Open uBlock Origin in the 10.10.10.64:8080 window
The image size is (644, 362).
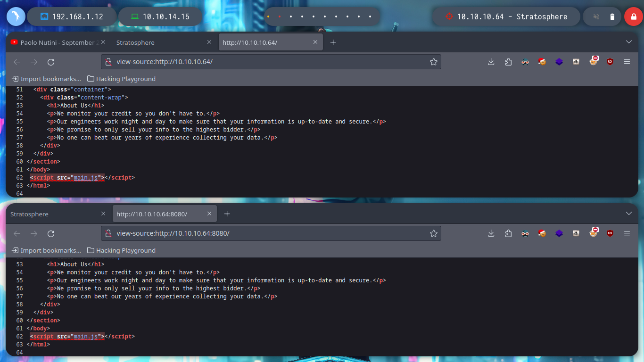(x=610, y=233)
